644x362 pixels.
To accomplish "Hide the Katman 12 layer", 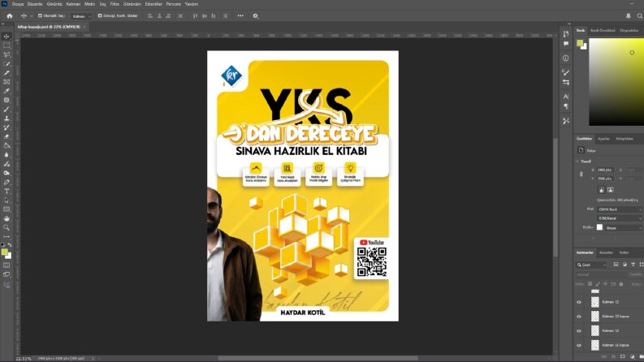I will 579,302.
